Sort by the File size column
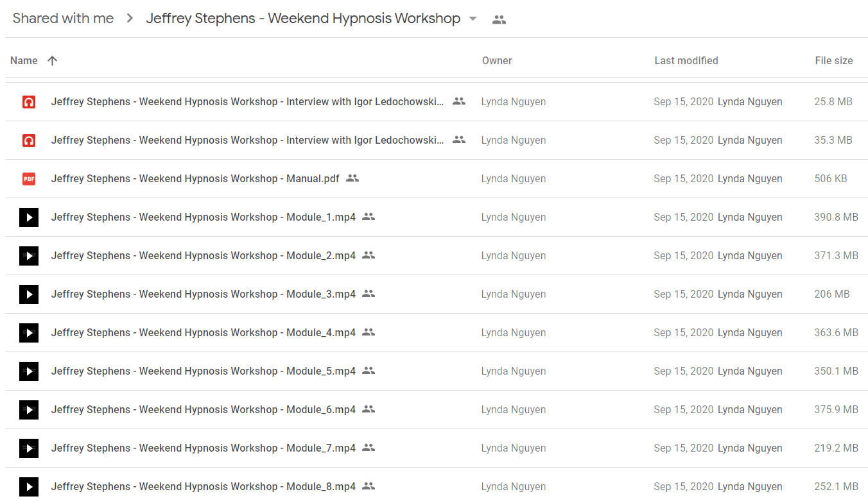 834,60
